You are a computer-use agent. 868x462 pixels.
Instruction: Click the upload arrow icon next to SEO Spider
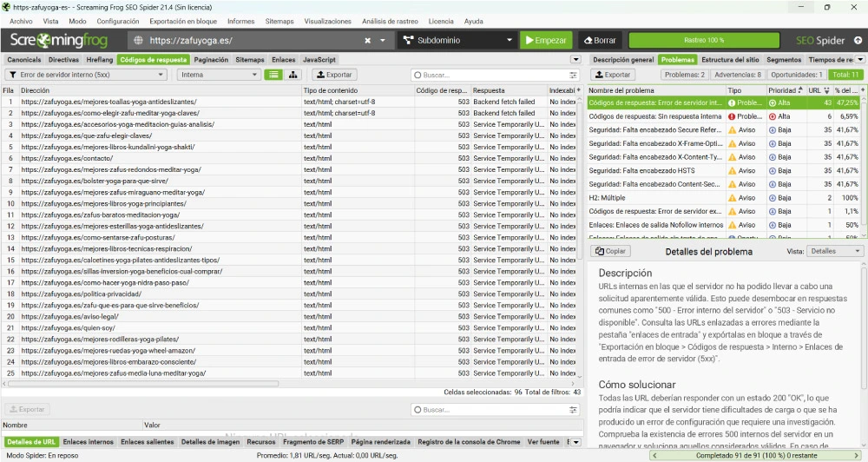pyautogui.click(x=858, y=41)
